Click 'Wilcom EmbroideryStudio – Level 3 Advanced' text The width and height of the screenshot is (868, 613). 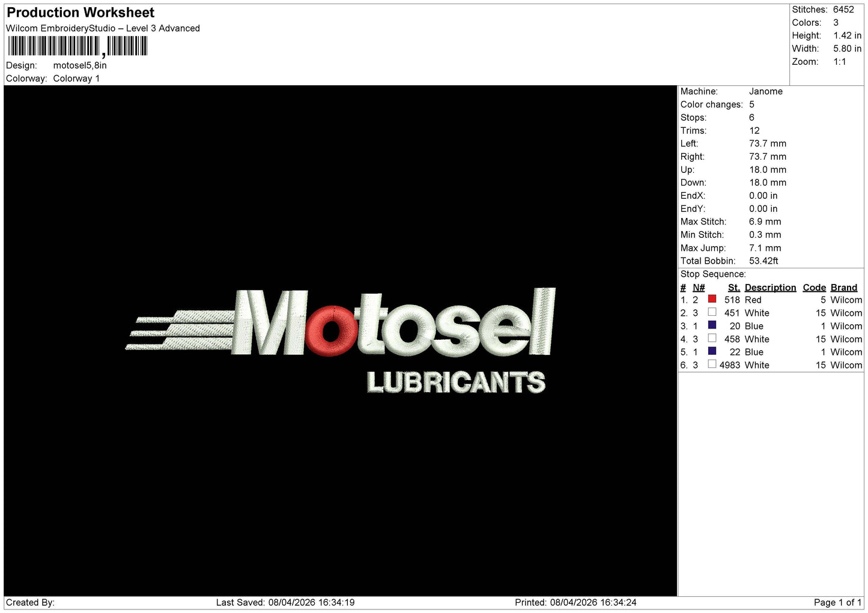(x=103, y=28)
